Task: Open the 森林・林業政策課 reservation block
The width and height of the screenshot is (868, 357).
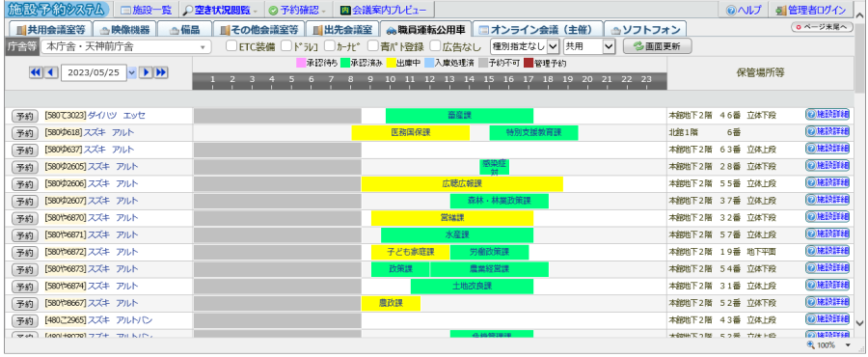Action: click(x=500, y=202)
